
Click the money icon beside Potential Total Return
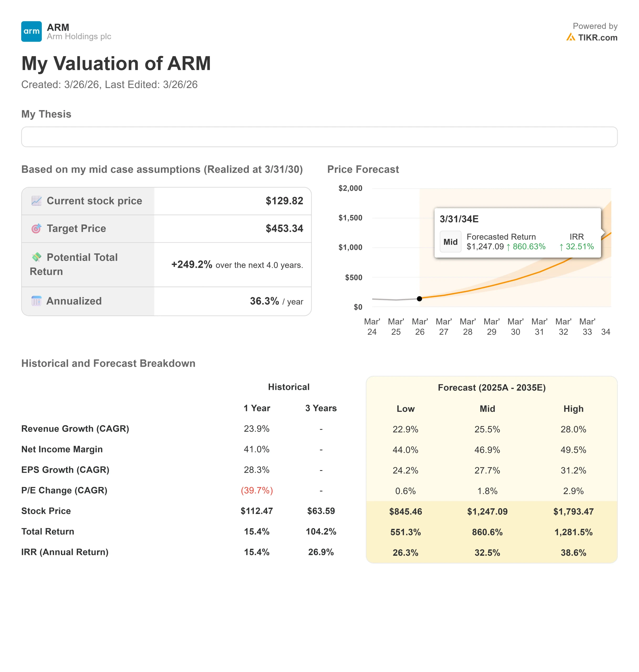37,257
